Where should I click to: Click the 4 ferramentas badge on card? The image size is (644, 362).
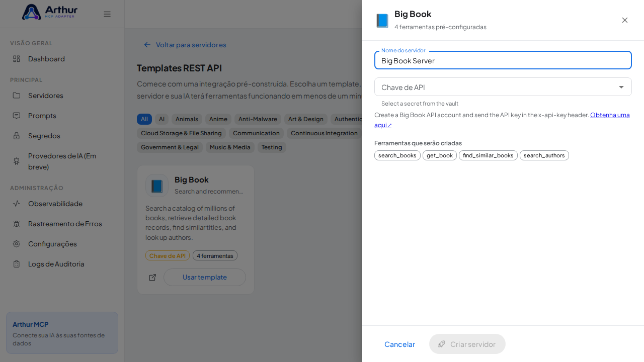215,255
